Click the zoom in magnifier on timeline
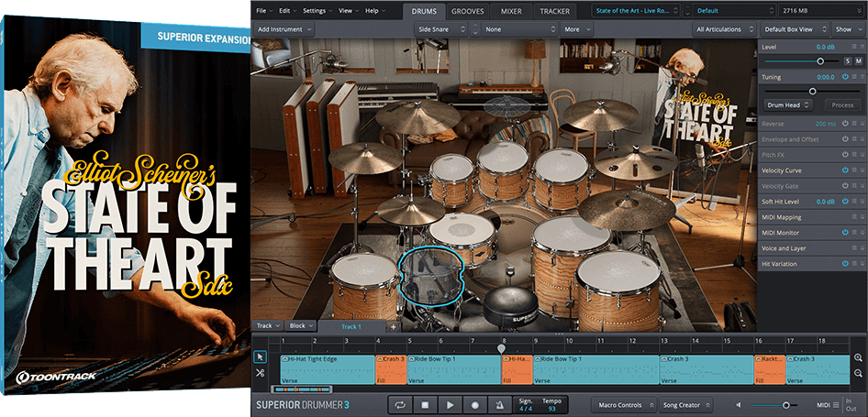Viewport: 868px width, 417px height. (x=858, y=358)
